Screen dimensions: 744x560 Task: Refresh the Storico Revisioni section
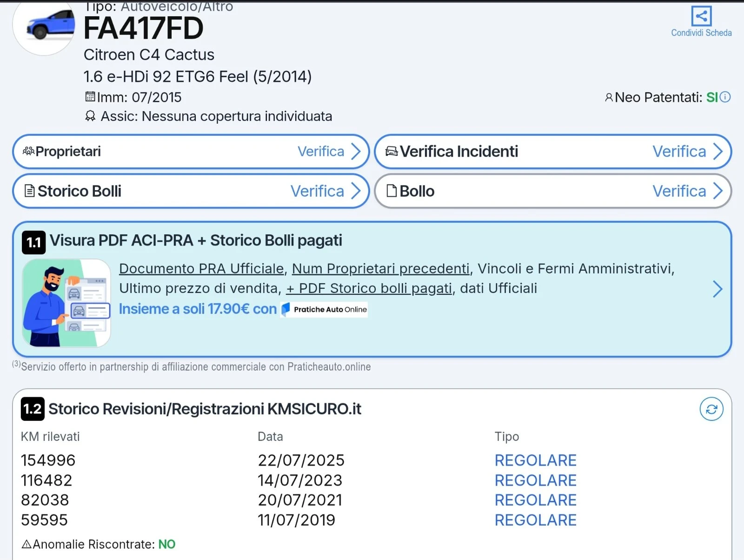(711, 409)
